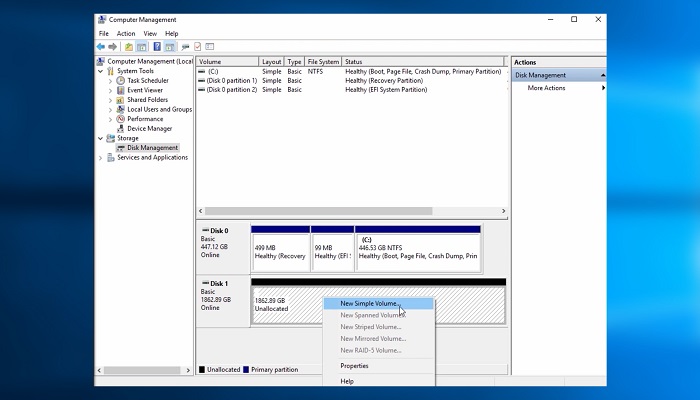Click the Disk 0 drive icon

click(205, 230)
